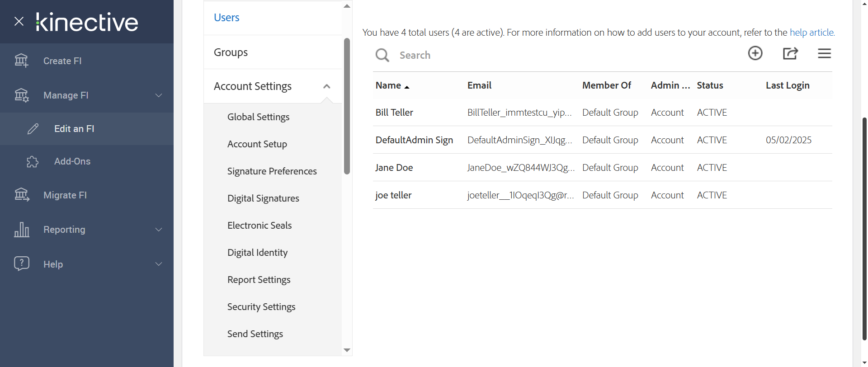Click the search magnifier icon
This screenshot has height=367, width=868.
pos(382,55)
